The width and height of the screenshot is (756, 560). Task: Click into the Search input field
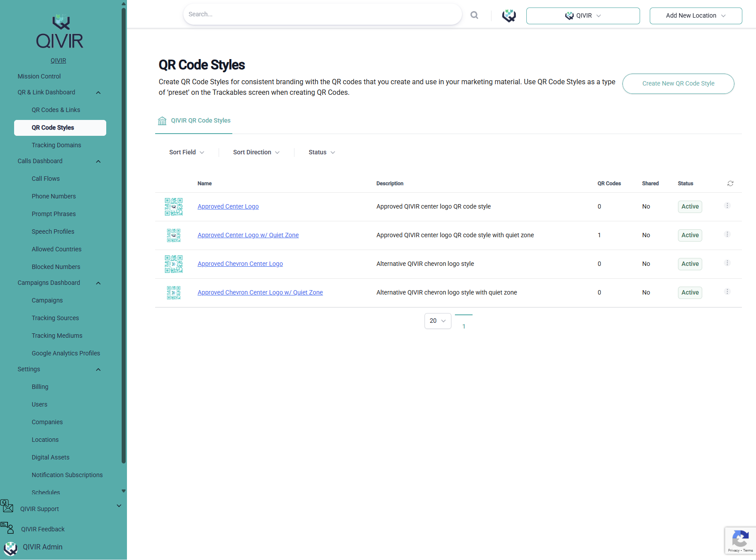click(x=322, y=15)
